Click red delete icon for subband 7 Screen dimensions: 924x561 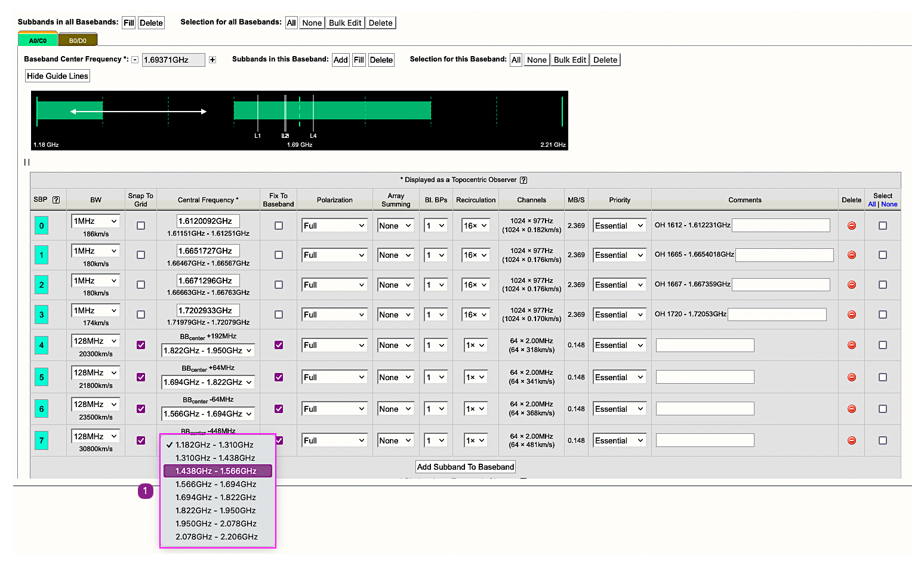[852, 440]
